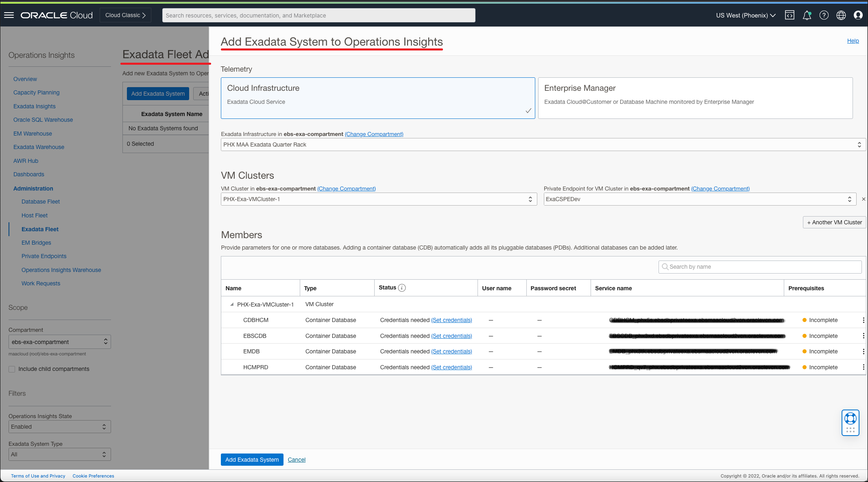Open the user profile avatar
The width and height of the screenshot is (868, 482).
(858, 15)
